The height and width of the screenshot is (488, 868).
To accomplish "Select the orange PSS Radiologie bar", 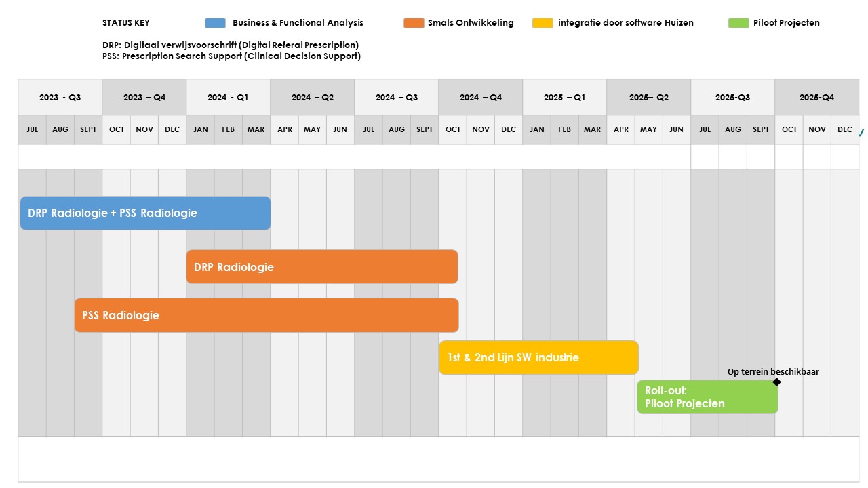I will coord(267,315).
